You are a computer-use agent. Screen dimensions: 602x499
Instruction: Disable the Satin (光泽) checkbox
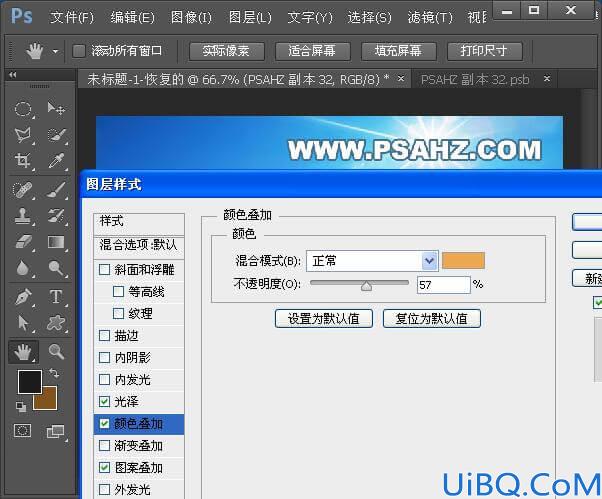point(104,402)
